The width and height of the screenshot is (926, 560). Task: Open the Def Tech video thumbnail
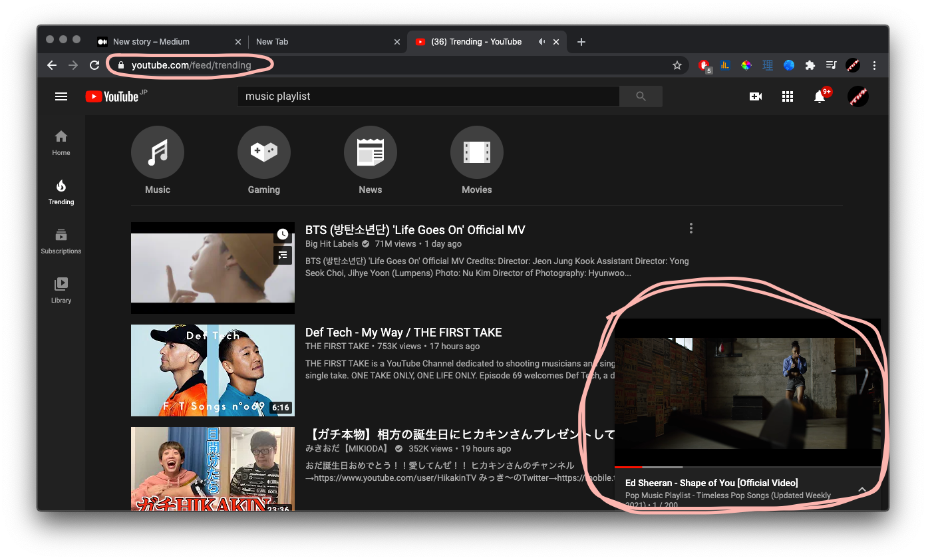tap(213, 370)
